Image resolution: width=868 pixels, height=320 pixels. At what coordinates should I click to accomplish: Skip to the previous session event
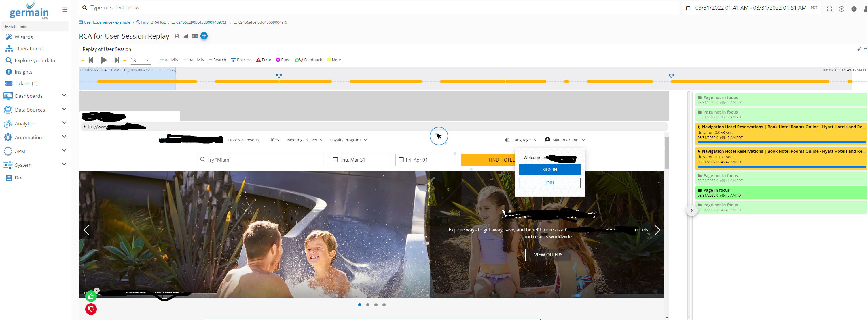click(x=91, y=60)
